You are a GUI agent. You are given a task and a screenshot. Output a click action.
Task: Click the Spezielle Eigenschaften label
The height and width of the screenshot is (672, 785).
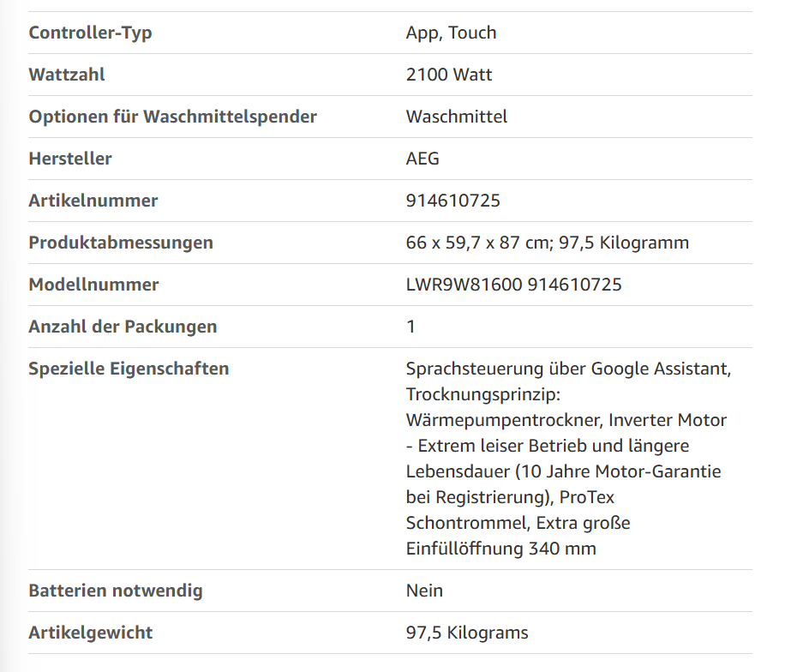pyautogui.click(x=129, y=369)
